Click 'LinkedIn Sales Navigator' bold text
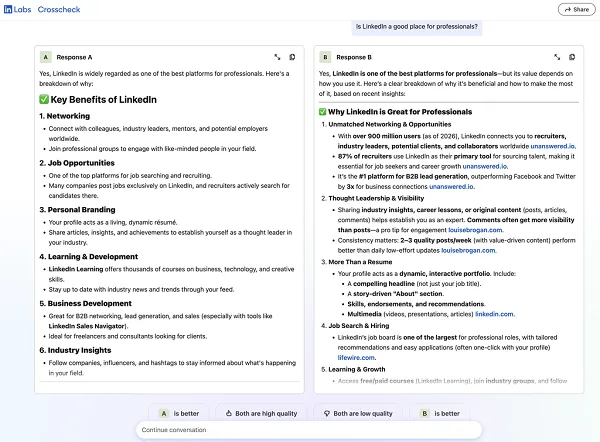The width and height of the screenshot is (600, 442). (87, 326)
